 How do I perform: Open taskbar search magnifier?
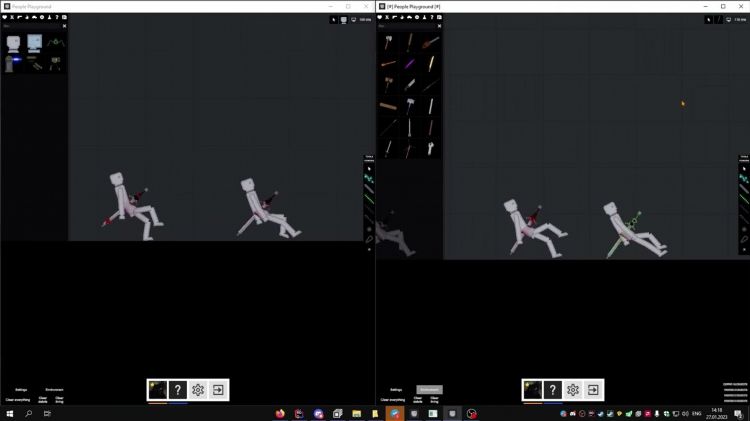click(28, 413)
